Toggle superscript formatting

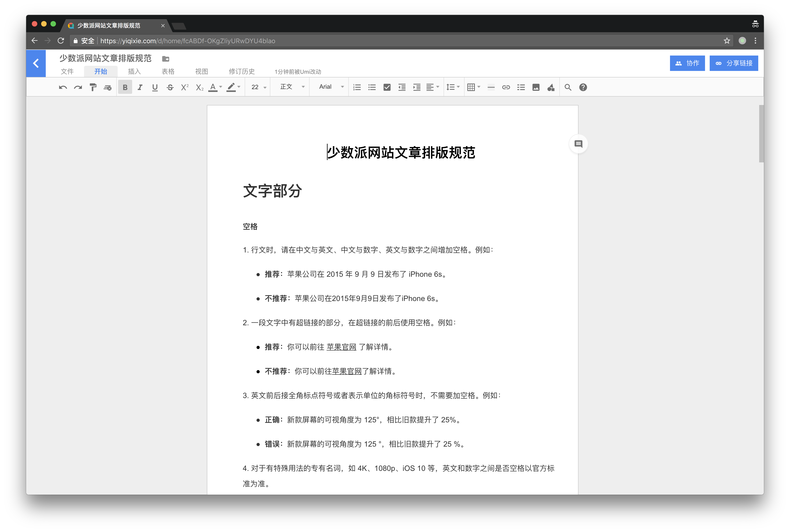pyautogui.click(x=185, y=87)
